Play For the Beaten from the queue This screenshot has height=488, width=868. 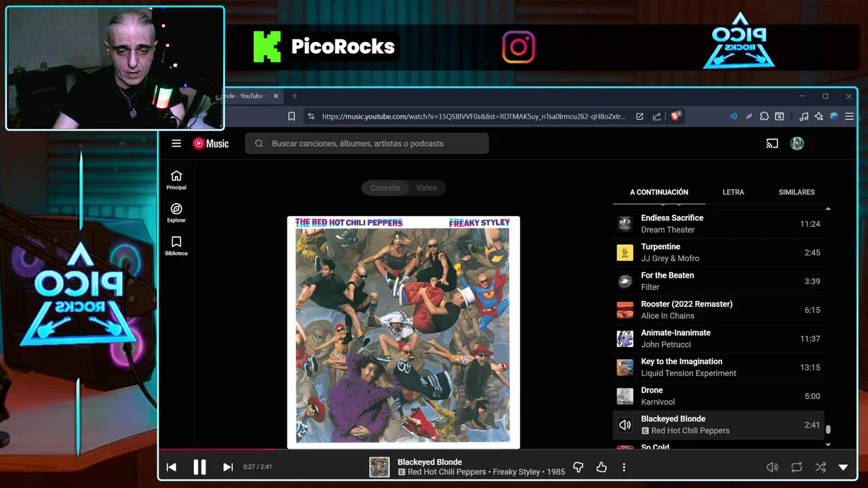click(x=719, y=281)
